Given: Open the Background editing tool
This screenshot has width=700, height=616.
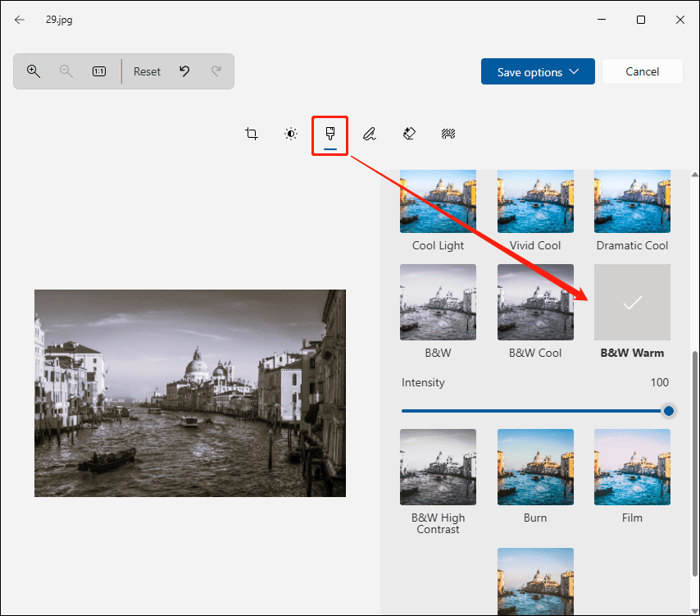Looking at the screenshot, I should click(x=448, y=134).
